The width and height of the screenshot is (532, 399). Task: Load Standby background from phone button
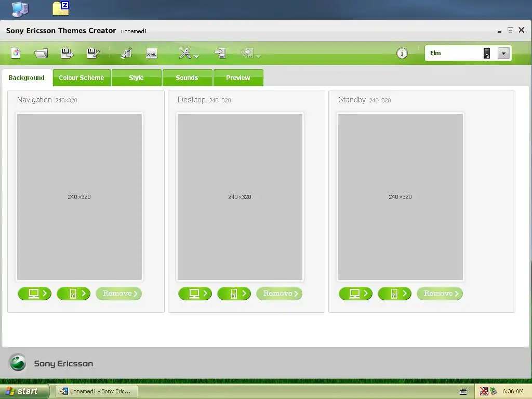(395, 294)
